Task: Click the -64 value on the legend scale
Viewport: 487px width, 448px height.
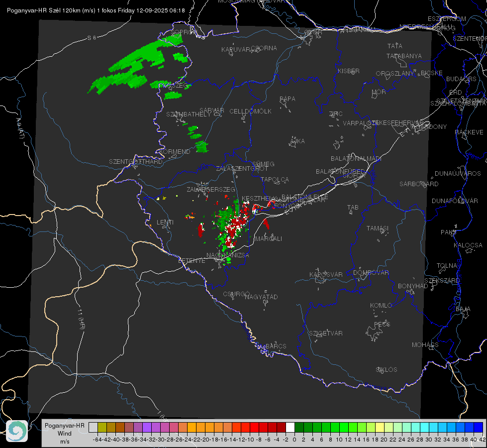Action: coord(97,440)
